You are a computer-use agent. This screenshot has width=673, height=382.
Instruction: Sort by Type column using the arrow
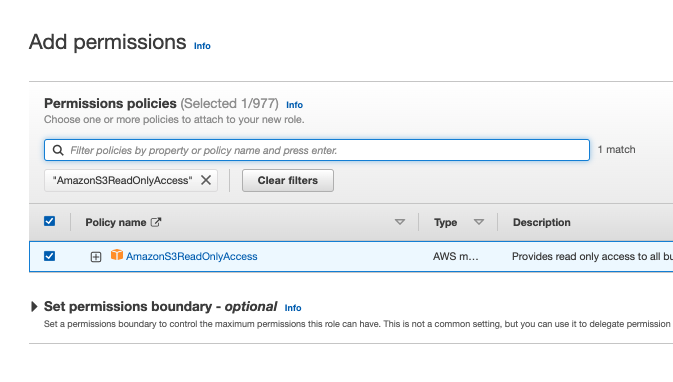click(x=479, y=222)
